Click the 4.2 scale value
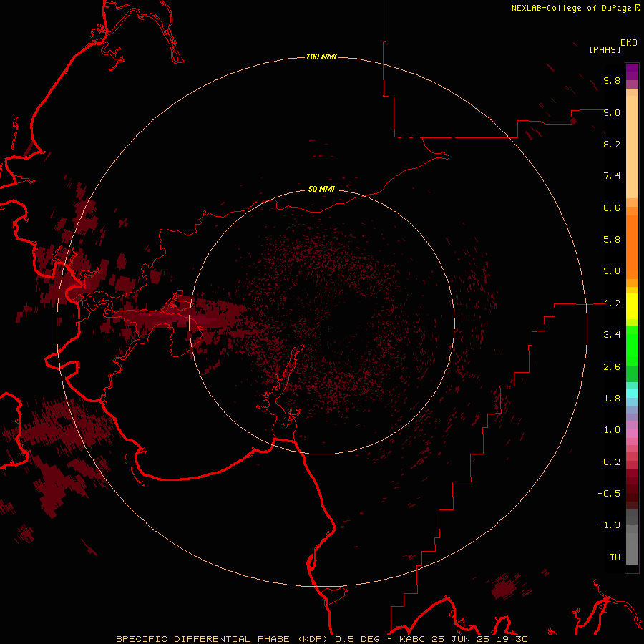Screen dimensions: 644x644 (x=612, y=303)
